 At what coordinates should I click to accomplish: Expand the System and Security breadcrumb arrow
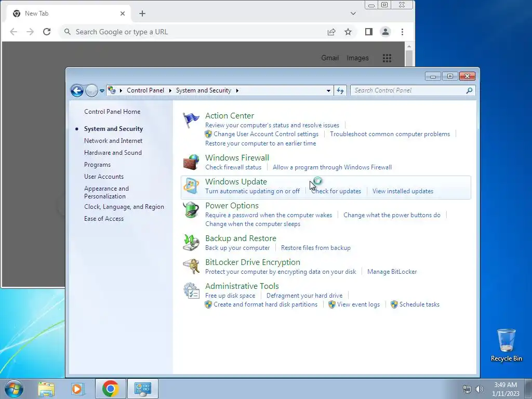(x=237, y=90)
